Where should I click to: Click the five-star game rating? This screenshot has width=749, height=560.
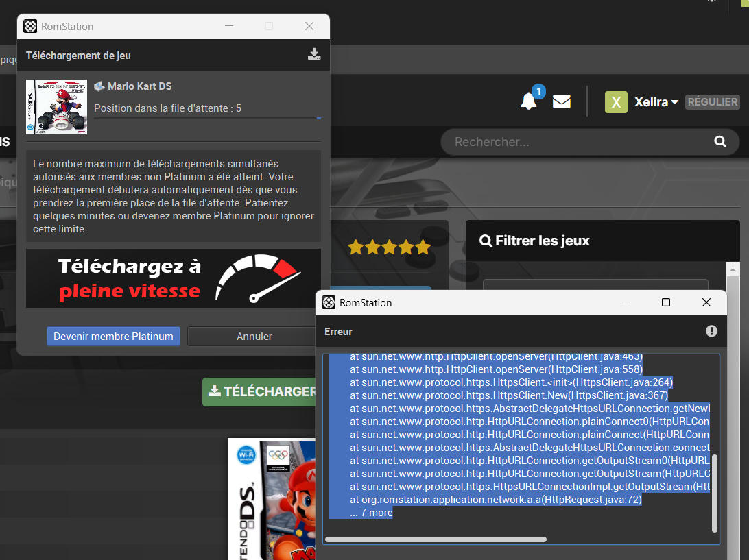(x=389, y=247)
